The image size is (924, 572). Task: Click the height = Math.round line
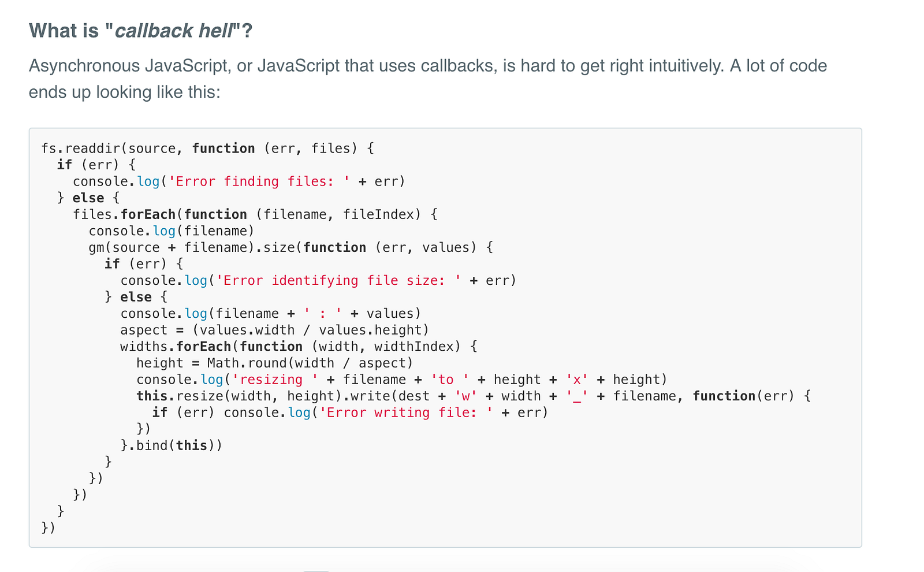[275, 363]
